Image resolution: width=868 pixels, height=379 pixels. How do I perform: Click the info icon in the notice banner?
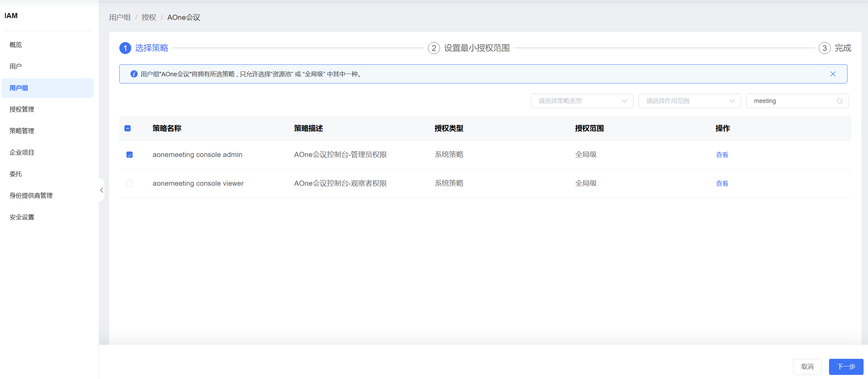tap(134, 74)
